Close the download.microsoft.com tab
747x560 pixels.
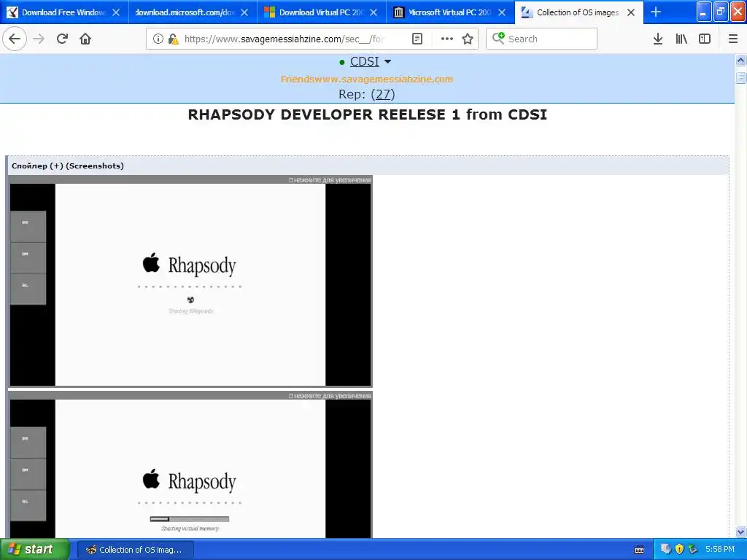(244, 12)
